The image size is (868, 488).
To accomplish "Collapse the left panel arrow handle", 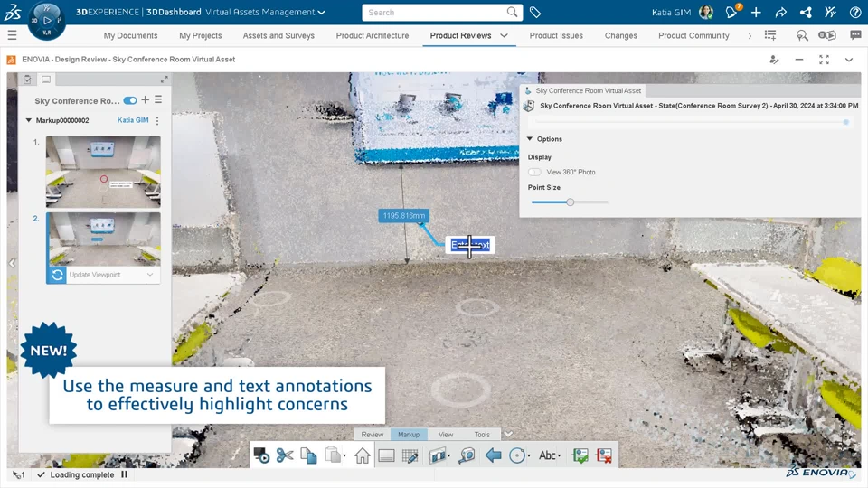I will pos(12,263).
